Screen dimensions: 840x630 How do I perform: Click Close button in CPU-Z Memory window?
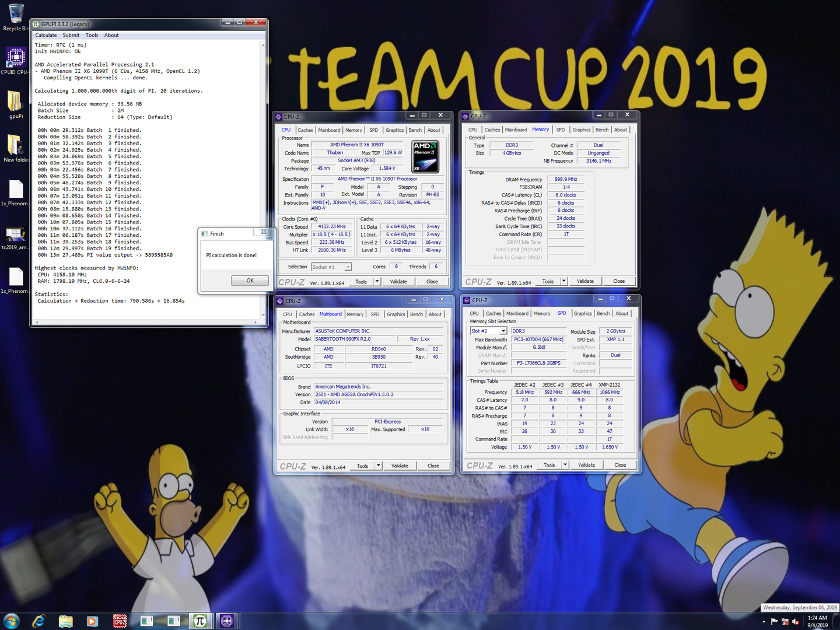[x=619, y=281]
